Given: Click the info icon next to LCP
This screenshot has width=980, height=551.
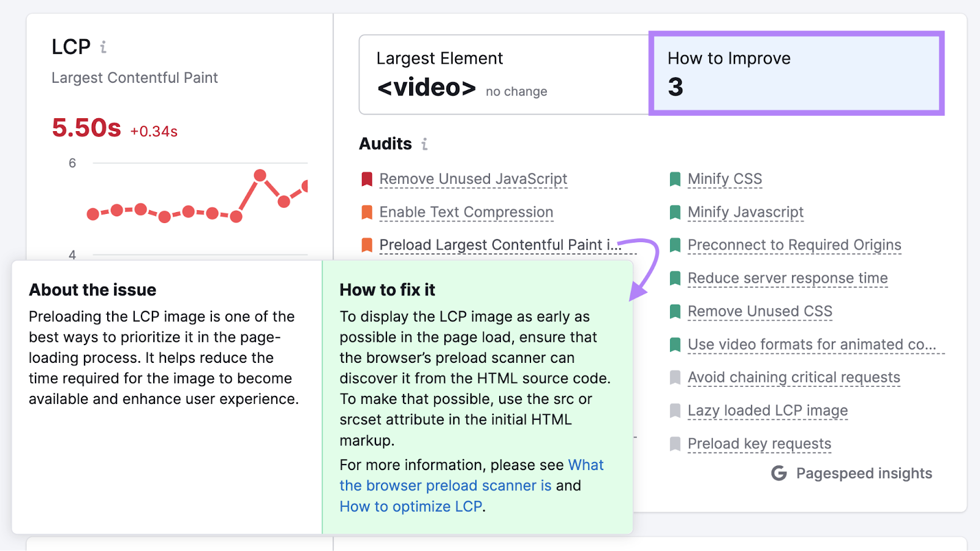Looking at the screenshot, I should coord(104,47).
